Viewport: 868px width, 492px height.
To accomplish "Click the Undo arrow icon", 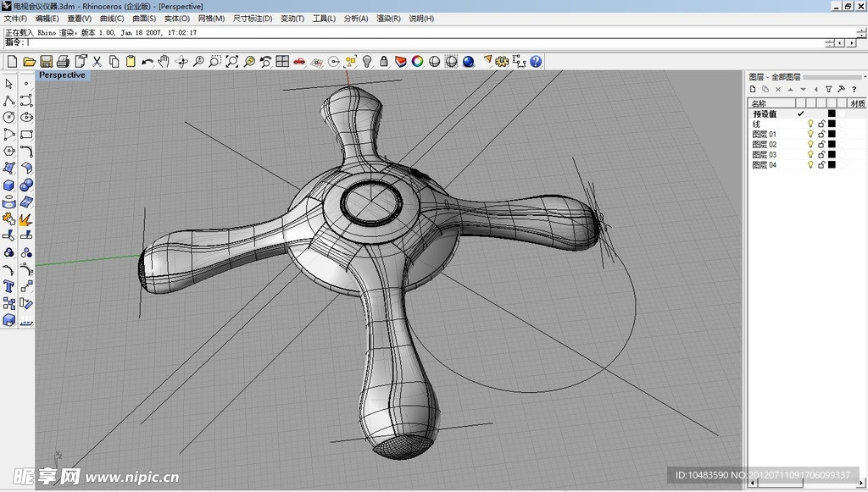I will coord(147,62).
